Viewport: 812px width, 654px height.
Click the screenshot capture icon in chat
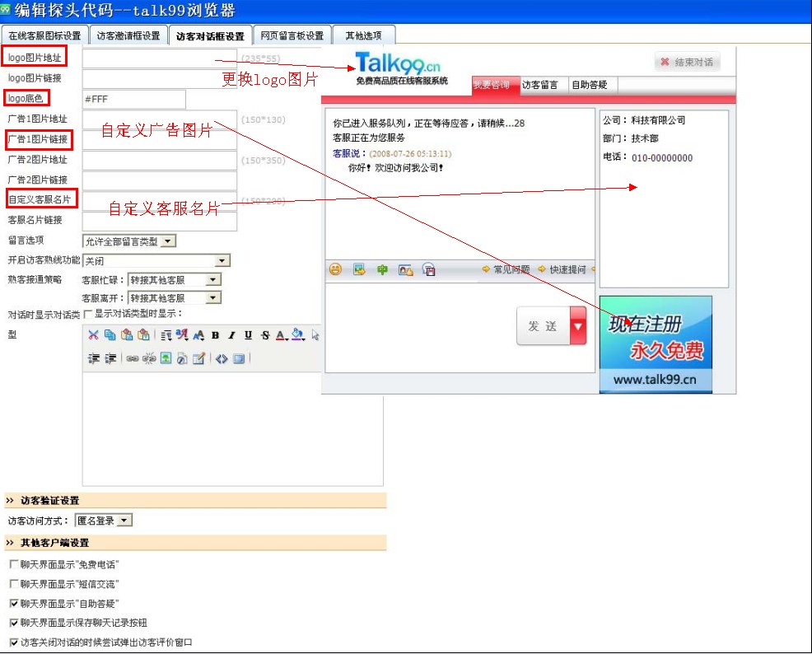click(x=405, y=270)
